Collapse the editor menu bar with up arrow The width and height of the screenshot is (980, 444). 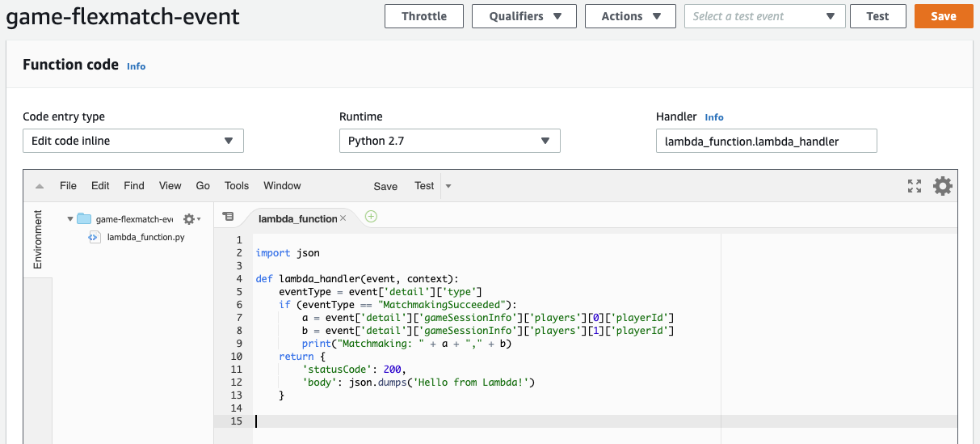[39, 186]
